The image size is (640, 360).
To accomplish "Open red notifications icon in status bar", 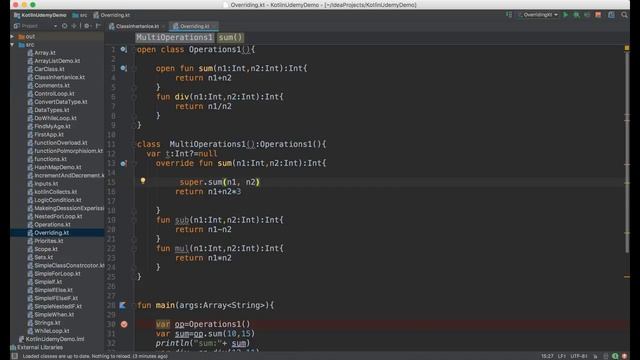I will [624, 356].
